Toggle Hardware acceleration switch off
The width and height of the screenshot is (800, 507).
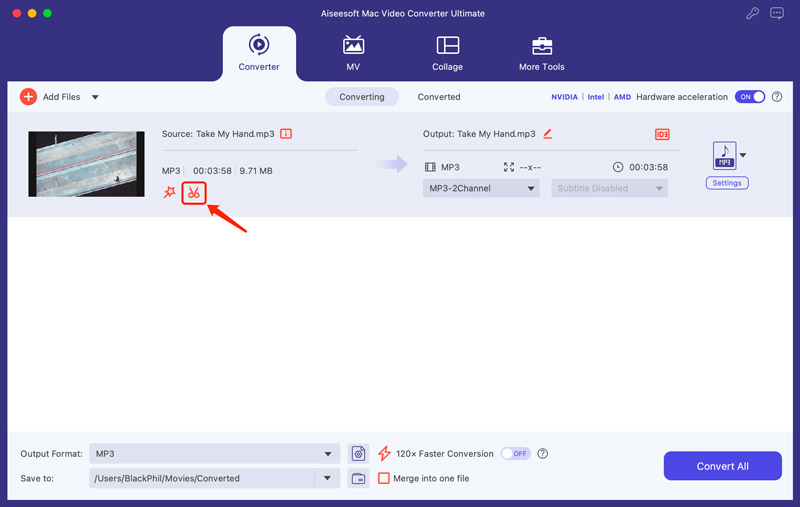[749, 97]
